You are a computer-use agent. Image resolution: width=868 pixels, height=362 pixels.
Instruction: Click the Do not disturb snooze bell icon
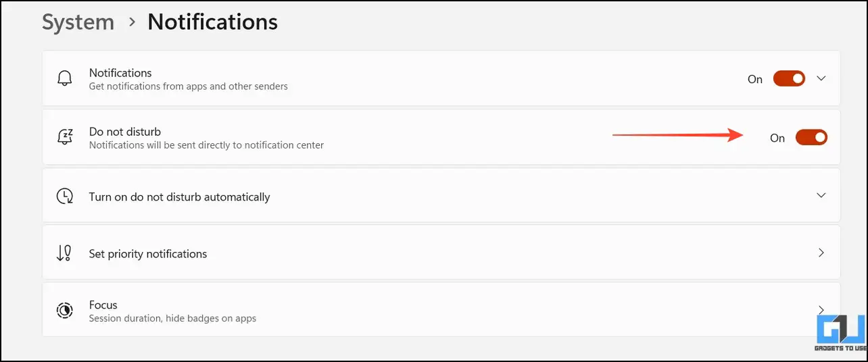[x=64, y=137]
